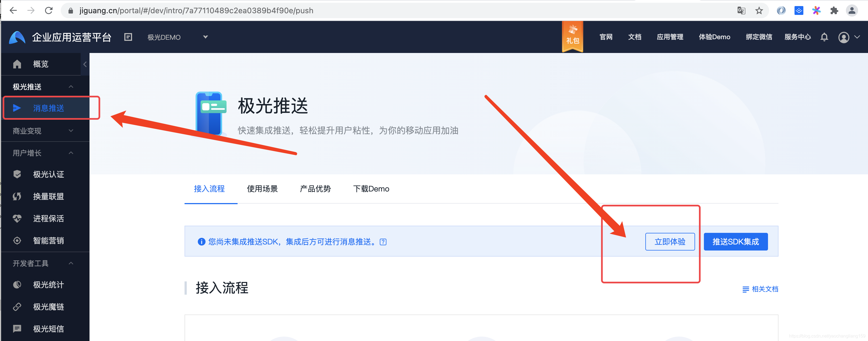Open 进程保活 with heartbeat icon

click(46, 219)
